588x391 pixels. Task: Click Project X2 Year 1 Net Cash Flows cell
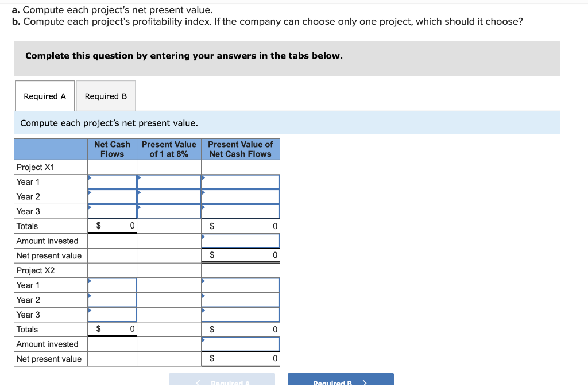click(x=112, y=285)
